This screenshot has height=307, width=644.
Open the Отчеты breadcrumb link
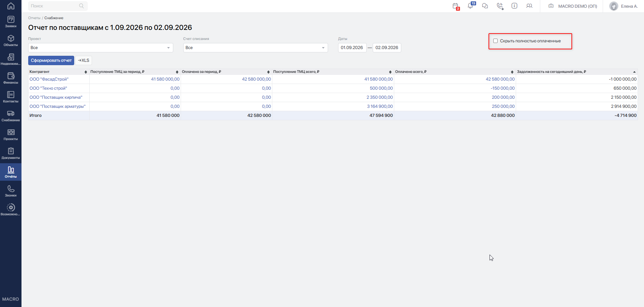coord(34,18)
